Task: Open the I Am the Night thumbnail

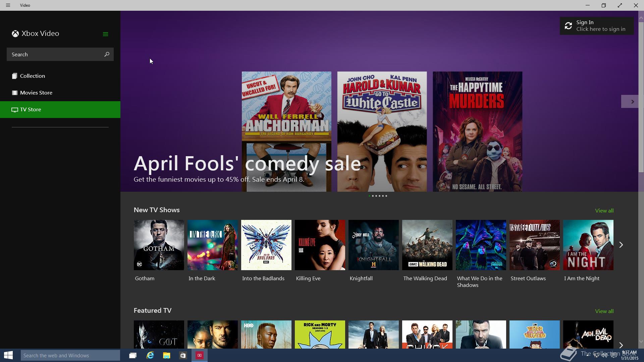Action: tap(588, 245)
